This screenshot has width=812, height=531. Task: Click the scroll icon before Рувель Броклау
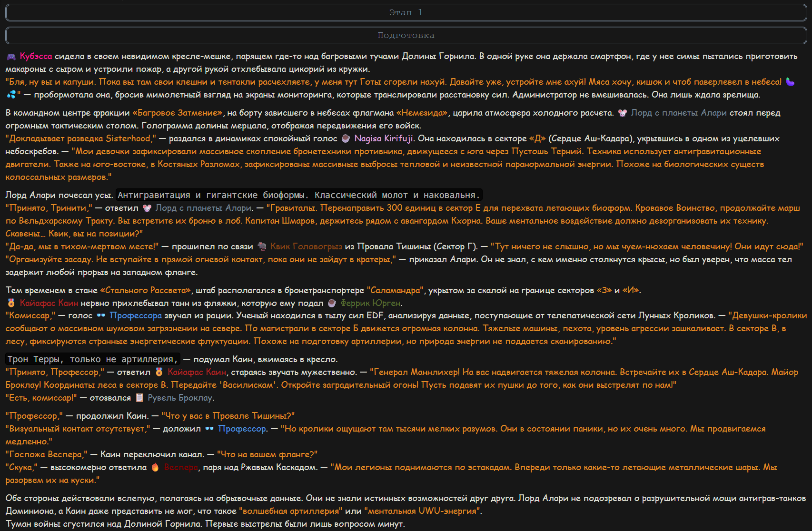click(139, 398)
